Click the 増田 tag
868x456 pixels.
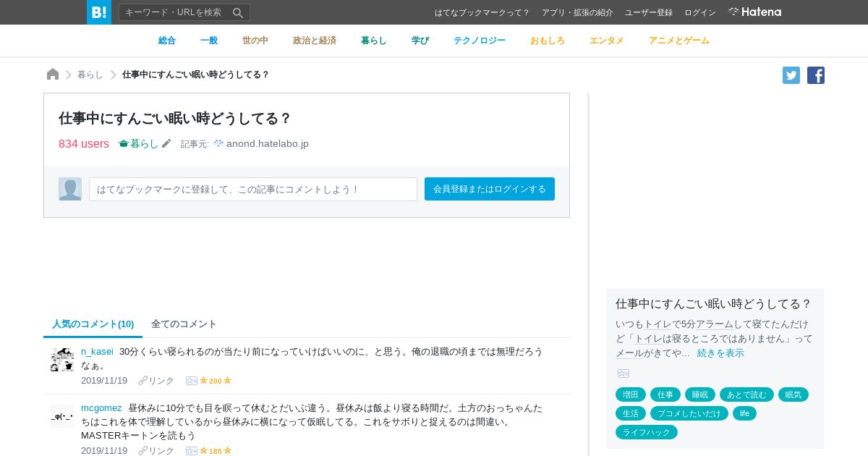coord(631,394)
